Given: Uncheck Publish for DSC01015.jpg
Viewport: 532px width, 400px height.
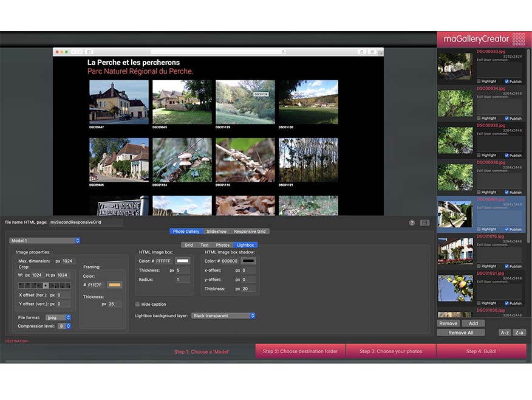Looking at the screenshot, I should tap(507, 266).
